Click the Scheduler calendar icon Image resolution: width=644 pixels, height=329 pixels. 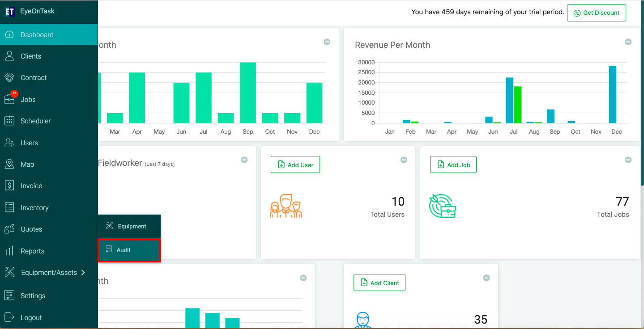click(9, 121)
